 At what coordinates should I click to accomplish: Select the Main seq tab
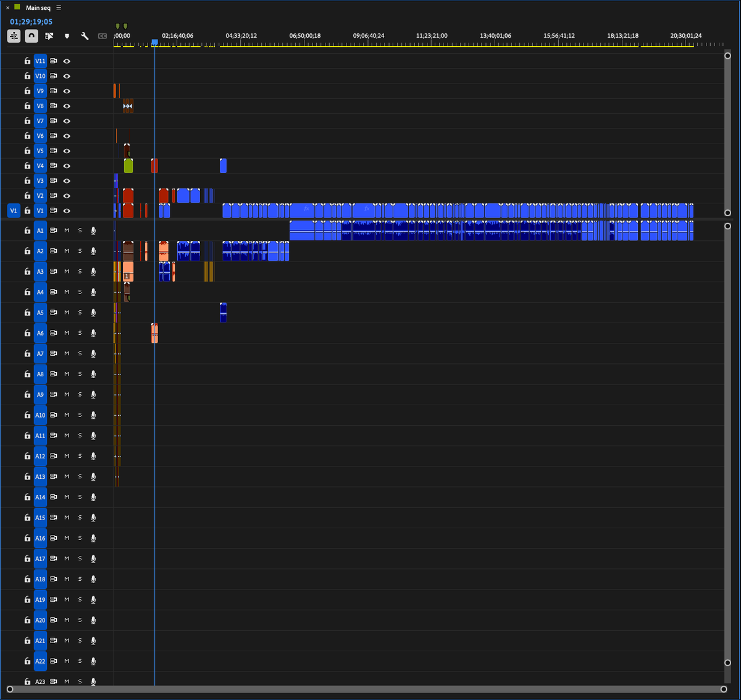37,7
